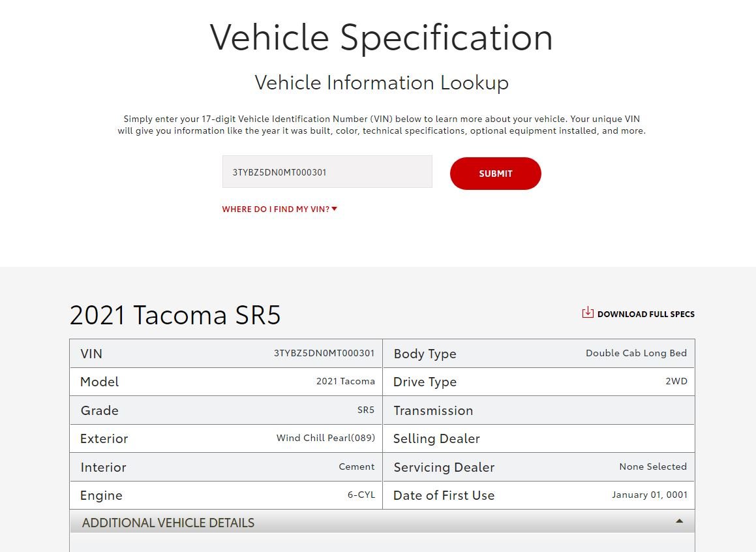756x552 pixels.
Task: Click the Engine row showing 6-CYL
Action: [226, 495]
